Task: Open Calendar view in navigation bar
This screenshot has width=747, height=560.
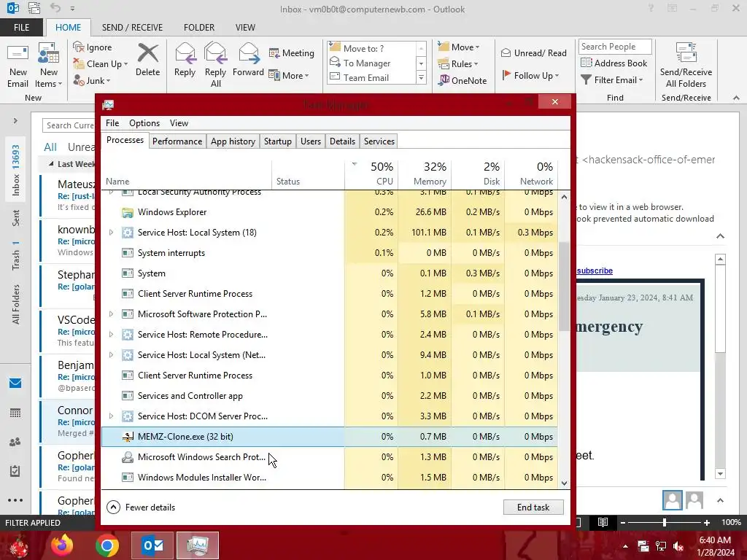Action: [x=15, y=413]
